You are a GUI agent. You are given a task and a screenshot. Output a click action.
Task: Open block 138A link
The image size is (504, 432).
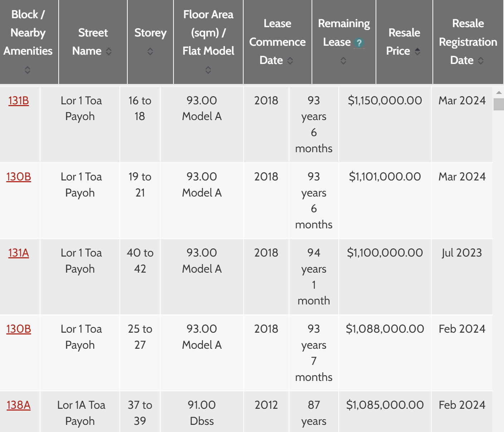coord(19,405)
